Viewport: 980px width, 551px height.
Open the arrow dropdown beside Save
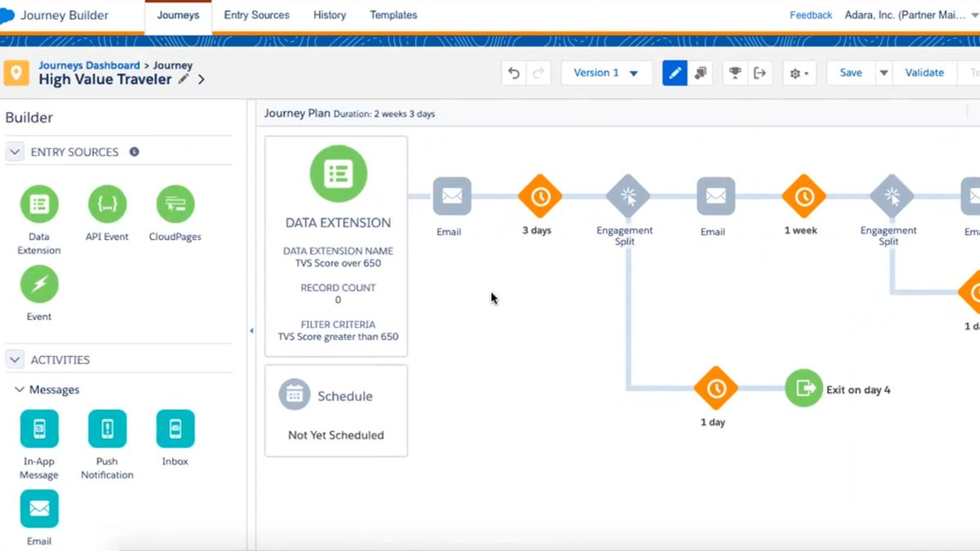pyautogui.click(x=883, y=73)
